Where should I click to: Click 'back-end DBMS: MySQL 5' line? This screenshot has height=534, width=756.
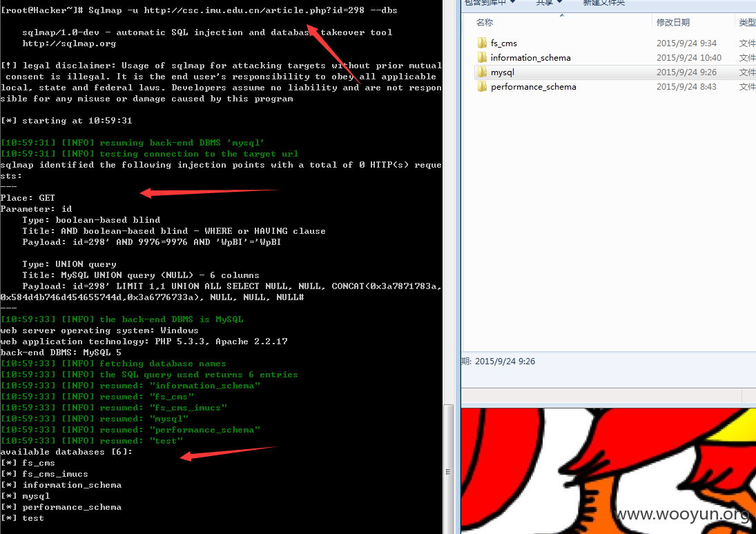pos(61,353)
